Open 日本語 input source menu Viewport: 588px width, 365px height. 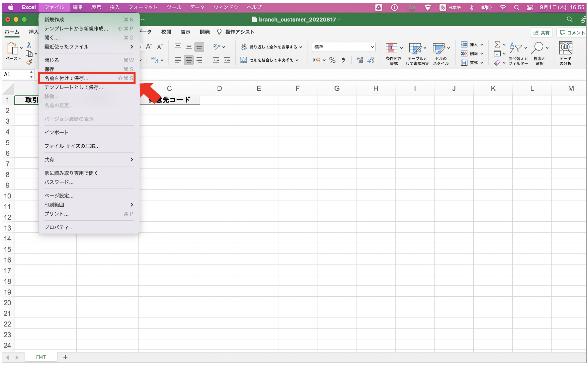[x=450, y=7]
